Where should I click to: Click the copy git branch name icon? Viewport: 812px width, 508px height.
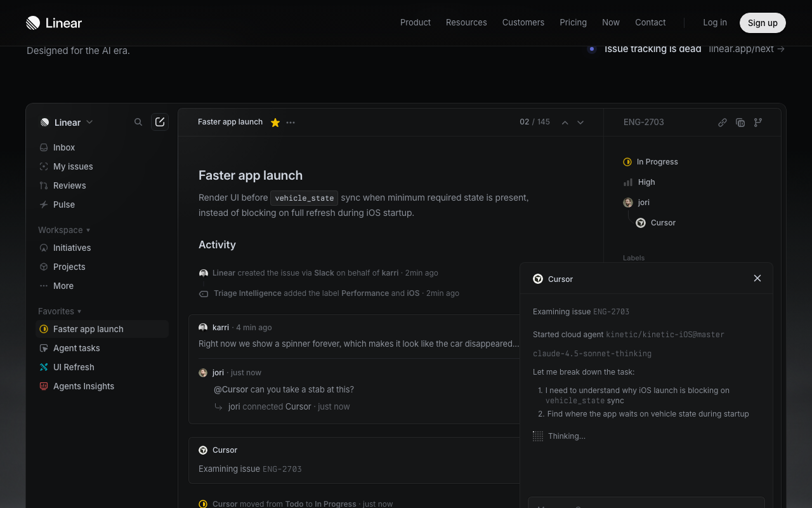(758, 123)
